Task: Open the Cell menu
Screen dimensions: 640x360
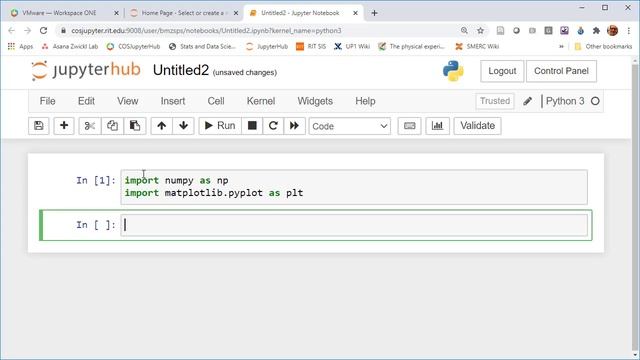Action: point(216,101)
